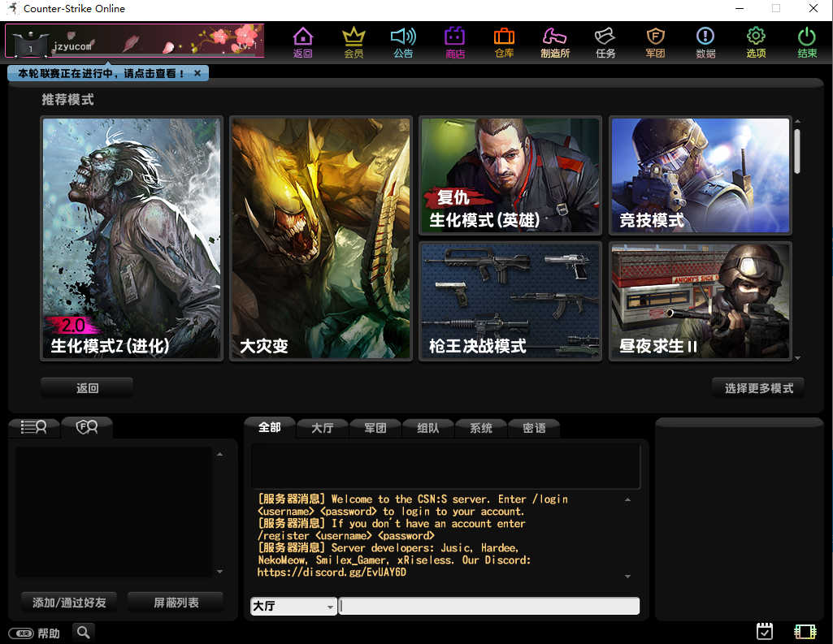Select the 大灾变 mode thumbnail

pos(320,238)
